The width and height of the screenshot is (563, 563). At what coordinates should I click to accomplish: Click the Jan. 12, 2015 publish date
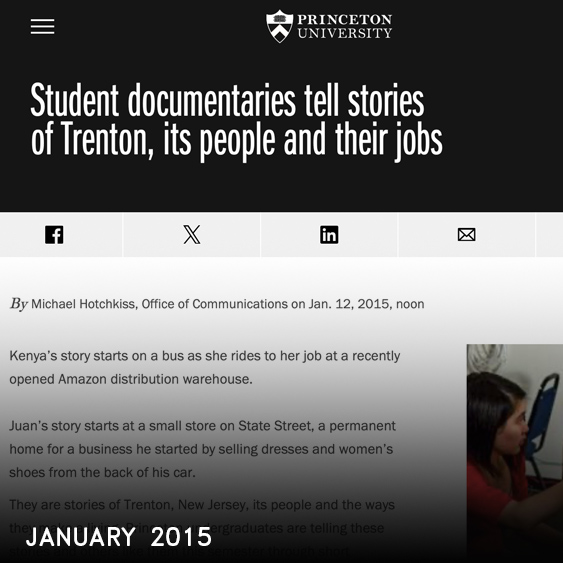349,304
